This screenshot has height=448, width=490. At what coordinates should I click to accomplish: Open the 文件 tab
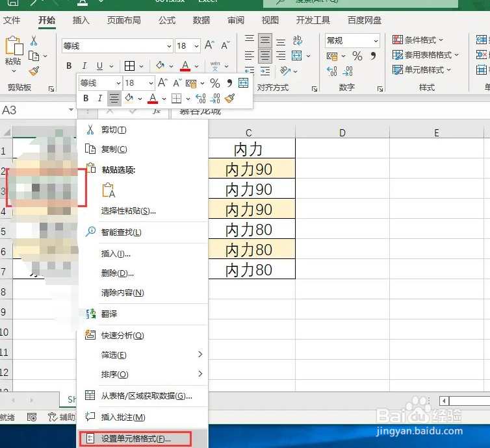pos(12,20)
